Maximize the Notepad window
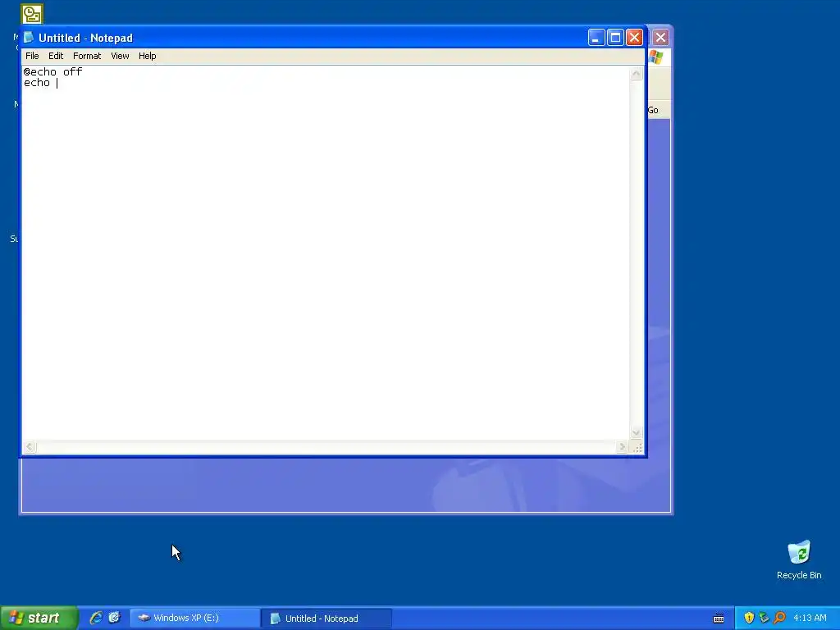Viewport: 840px width, 630px height. point(615,38)
